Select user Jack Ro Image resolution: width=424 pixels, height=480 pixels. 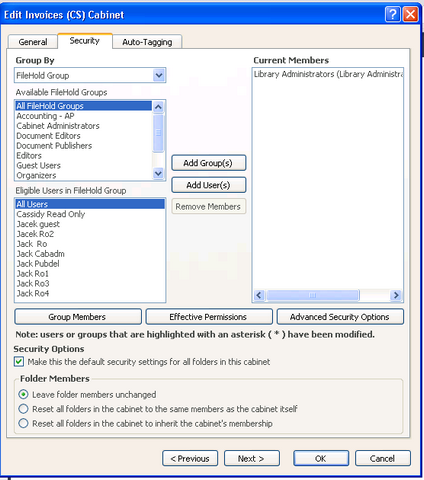click(x=90, y=244)
